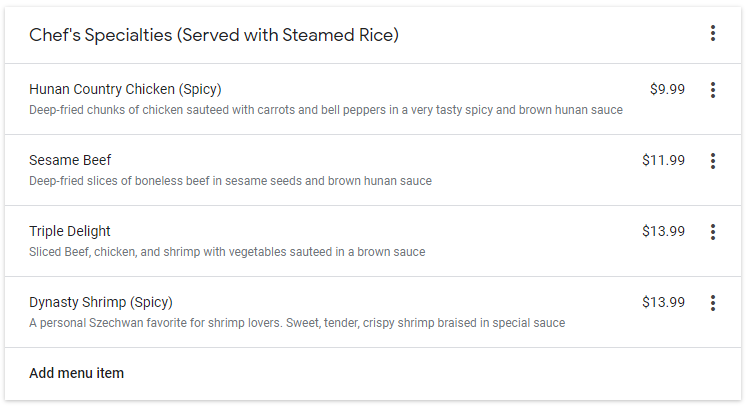
Task: Click Add menu item
Action: (x=77, y=373)
